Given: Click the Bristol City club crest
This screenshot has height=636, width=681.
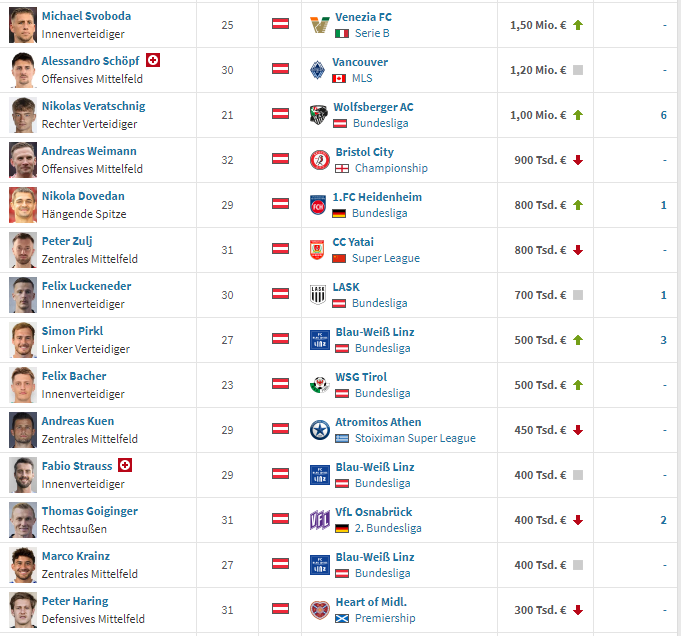Looking at the screenshot, I should 320,160.
